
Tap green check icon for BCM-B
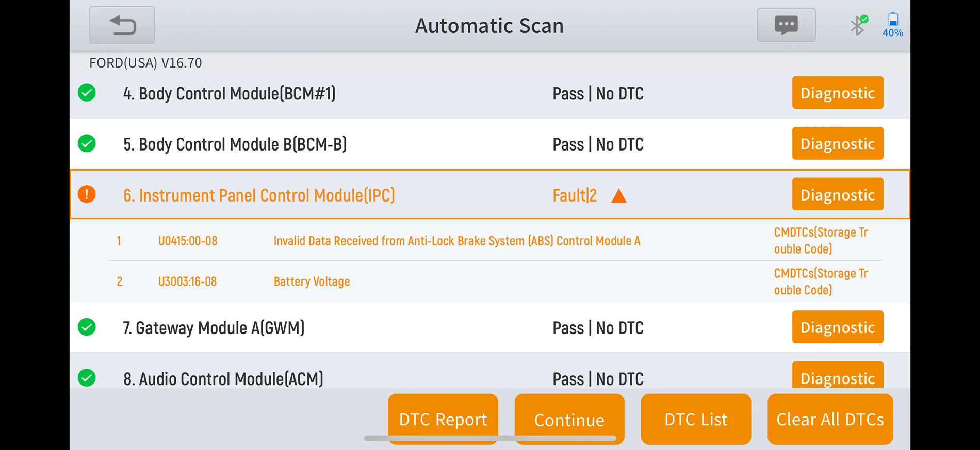(x=87, y=143)
